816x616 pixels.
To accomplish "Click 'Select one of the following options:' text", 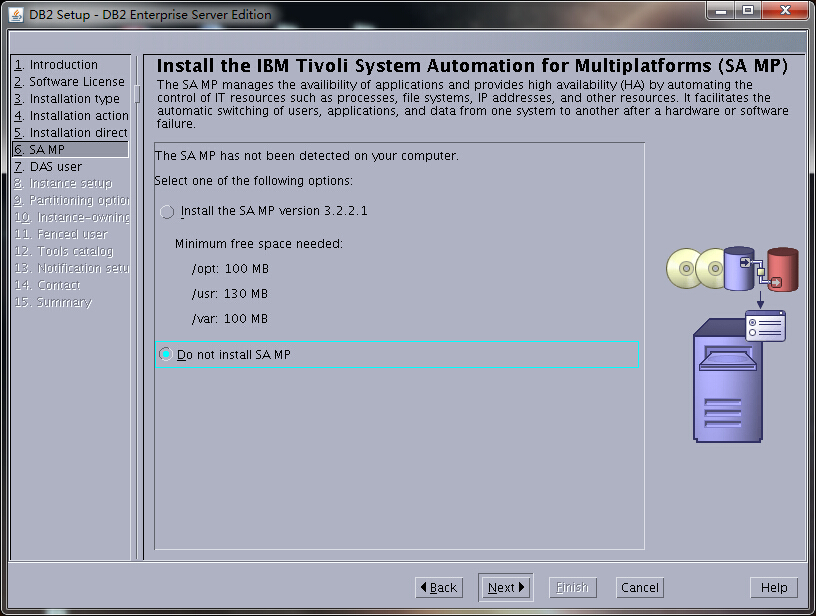I will point(253,181).
